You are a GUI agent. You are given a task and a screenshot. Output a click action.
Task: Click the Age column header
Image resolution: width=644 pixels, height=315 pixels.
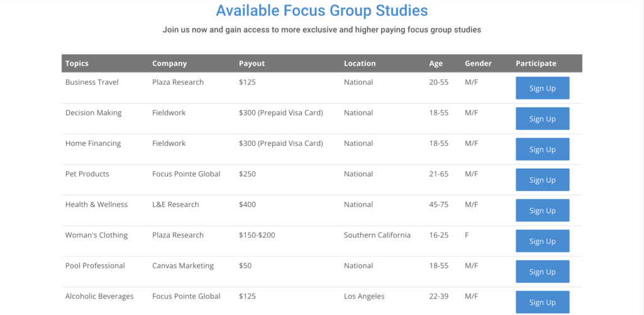click(436, 64)
